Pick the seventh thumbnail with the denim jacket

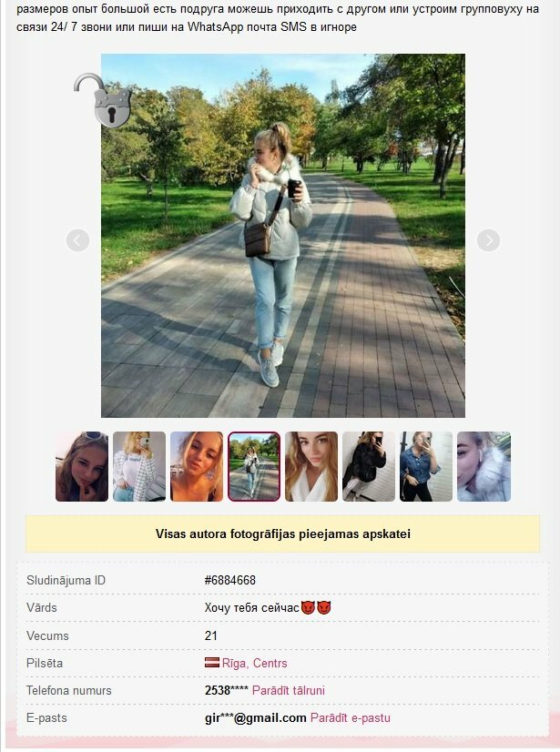[x=426, y=467]
